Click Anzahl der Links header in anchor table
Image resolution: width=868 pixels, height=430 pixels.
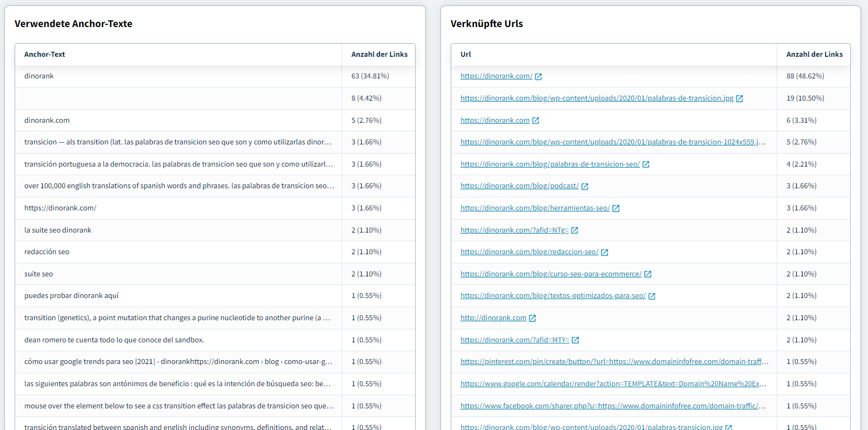(x=379, y=55)
